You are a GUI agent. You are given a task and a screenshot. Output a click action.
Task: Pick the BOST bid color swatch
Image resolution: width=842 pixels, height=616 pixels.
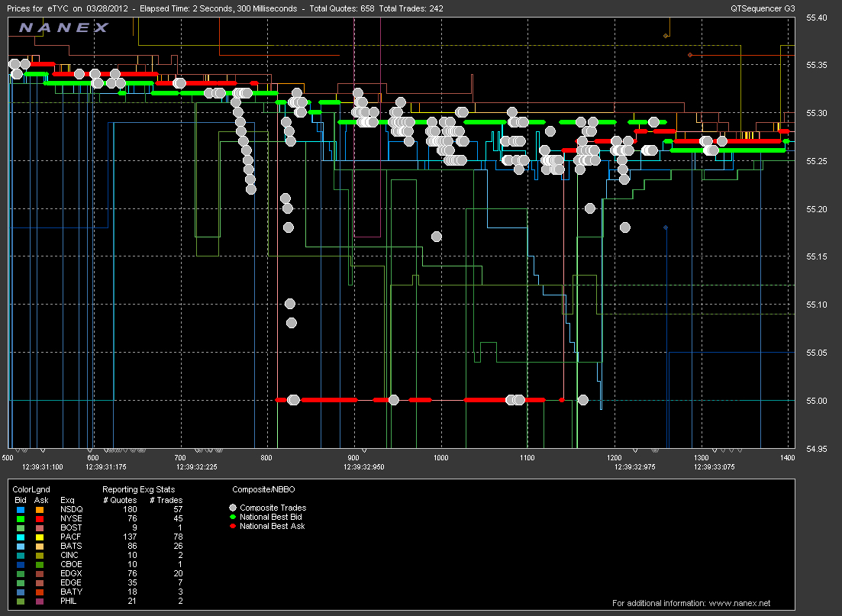pyautogui.click(x=21, y=527)
